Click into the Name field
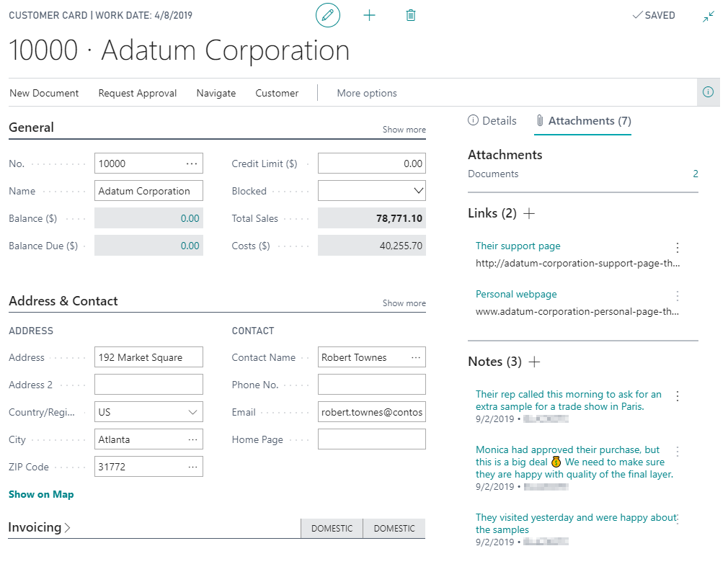The height and width of the screenshot is (564, 728). 148,191
